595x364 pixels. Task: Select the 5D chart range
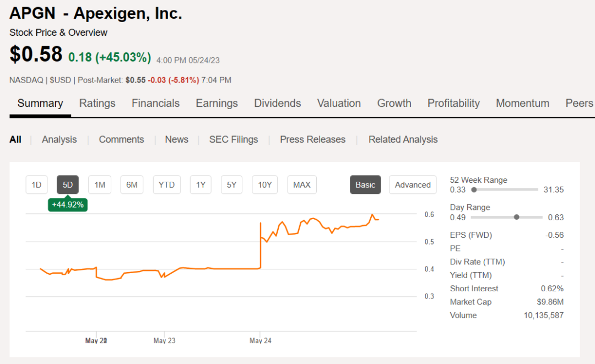click(x=68, y=184)
